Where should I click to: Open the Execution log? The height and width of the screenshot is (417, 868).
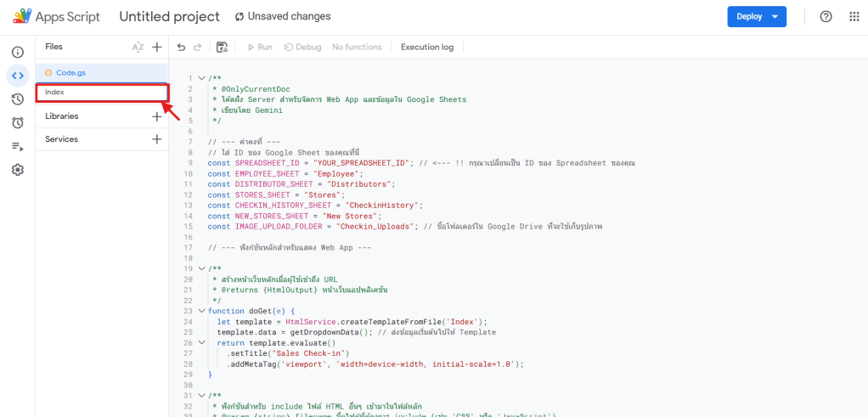426,48
